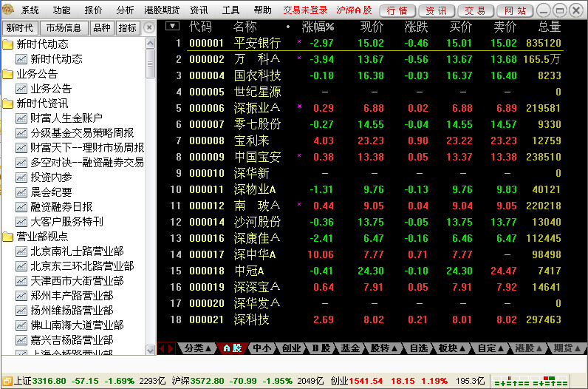
Task: Open 嘉兴吉杨路营业部 item icon
Action: (x=21, y=340)
